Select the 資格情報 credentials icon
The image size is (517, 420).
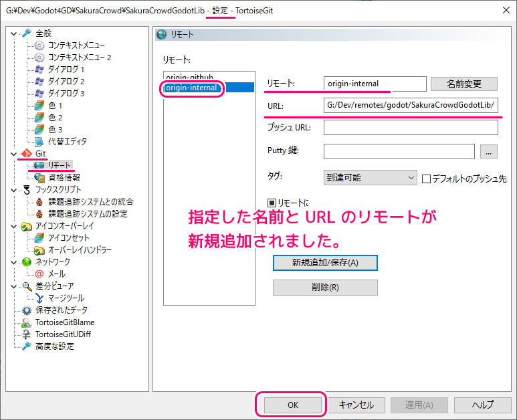39,177
